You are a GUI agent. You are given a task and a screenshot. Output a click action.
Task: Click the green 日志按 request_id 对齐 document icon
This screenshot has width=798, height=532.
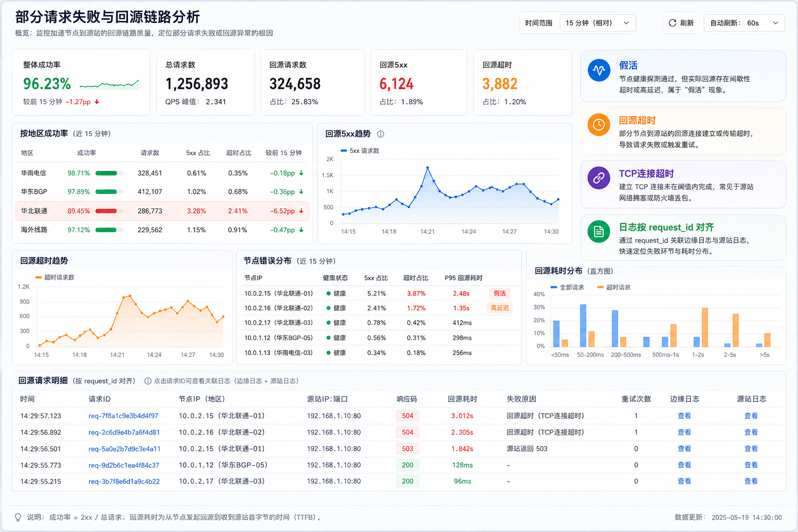pyautogui.click(x=598, y=231)
